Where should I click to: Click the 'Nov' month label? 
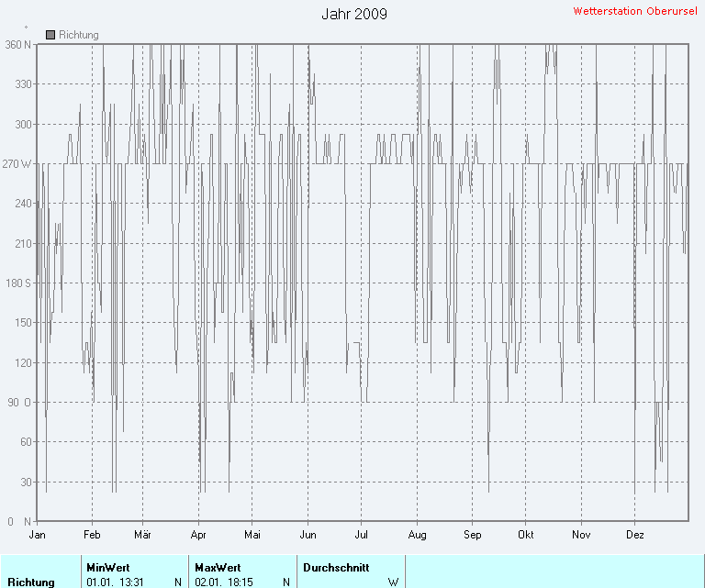(581, 535)
